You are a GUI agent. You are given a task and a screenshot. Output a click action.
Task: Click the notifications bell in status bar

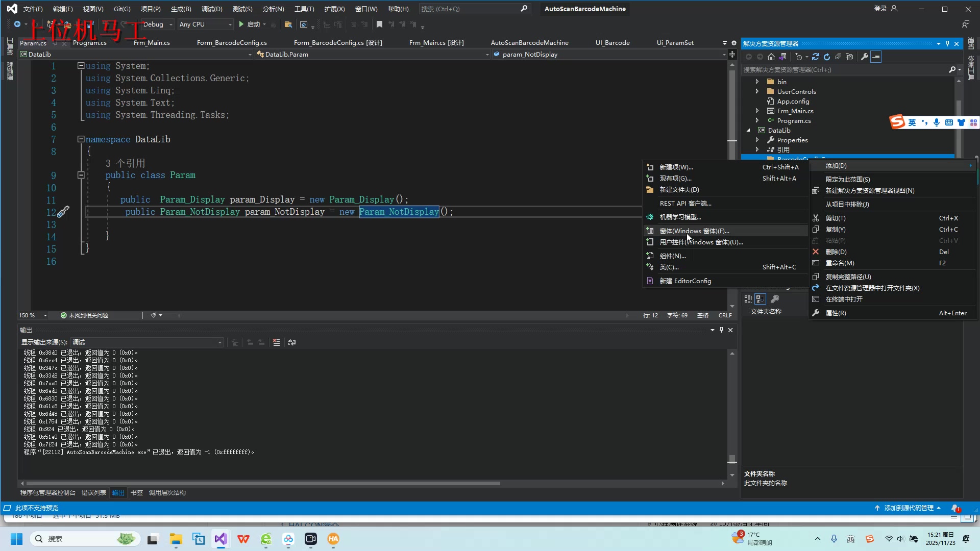(955, 508)
